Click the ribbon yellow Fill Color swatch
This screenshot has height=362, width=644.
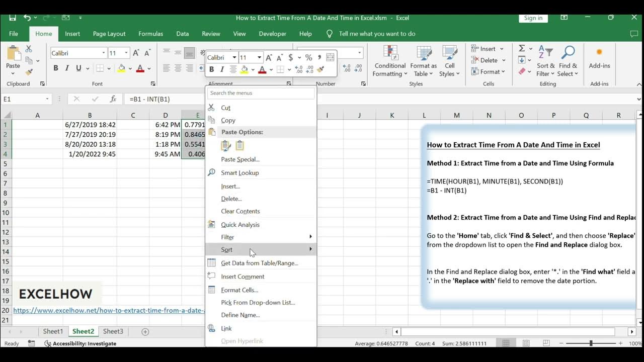(121, 68)
